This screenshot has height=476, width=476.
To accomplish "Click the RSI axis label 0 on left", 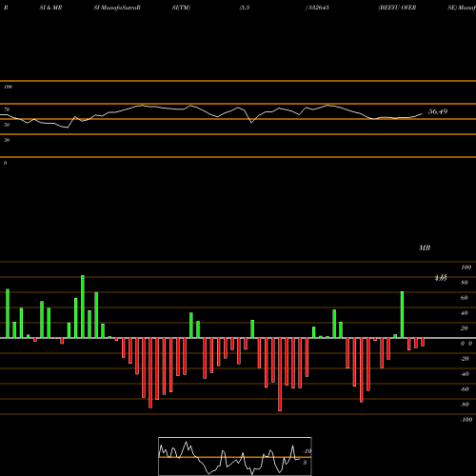I will point(5,163).
